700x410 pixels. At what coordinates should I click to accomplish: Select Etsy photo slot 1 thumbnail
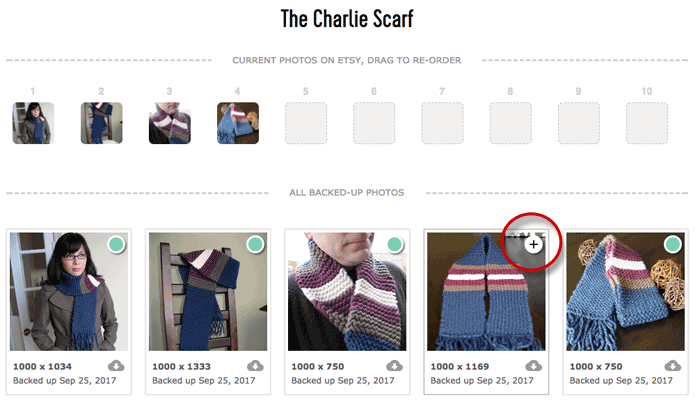click(33, 123)
